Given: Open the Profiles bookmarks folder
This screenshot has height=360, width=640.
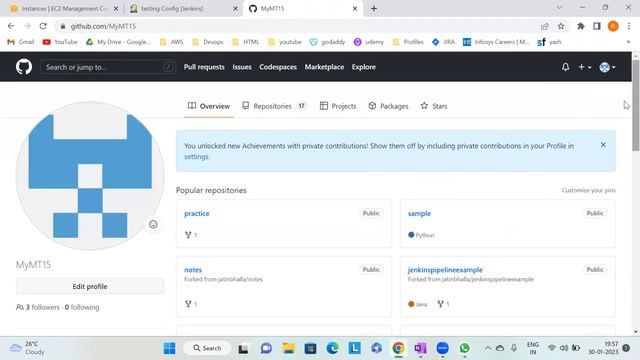Looking at the screenshot, I should click(408, 42).
